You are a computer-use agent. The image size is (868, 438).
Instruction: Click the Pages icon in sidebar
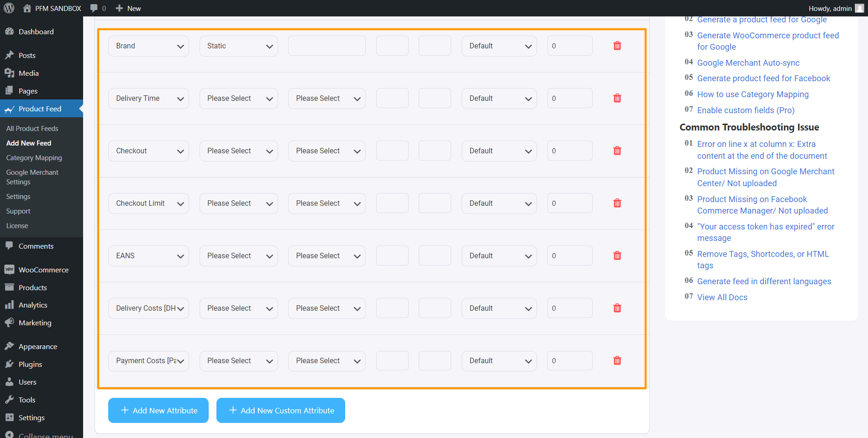point(9,91)
